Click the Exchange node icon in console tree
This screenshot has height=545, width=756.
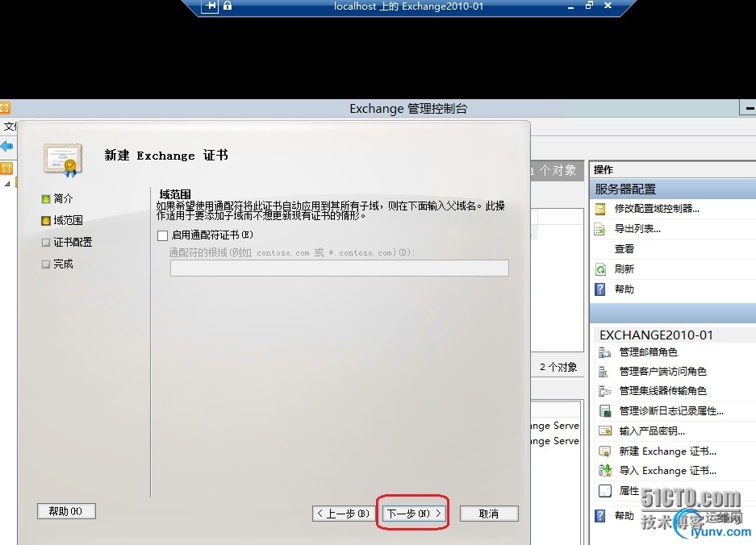tap(6, 168)
